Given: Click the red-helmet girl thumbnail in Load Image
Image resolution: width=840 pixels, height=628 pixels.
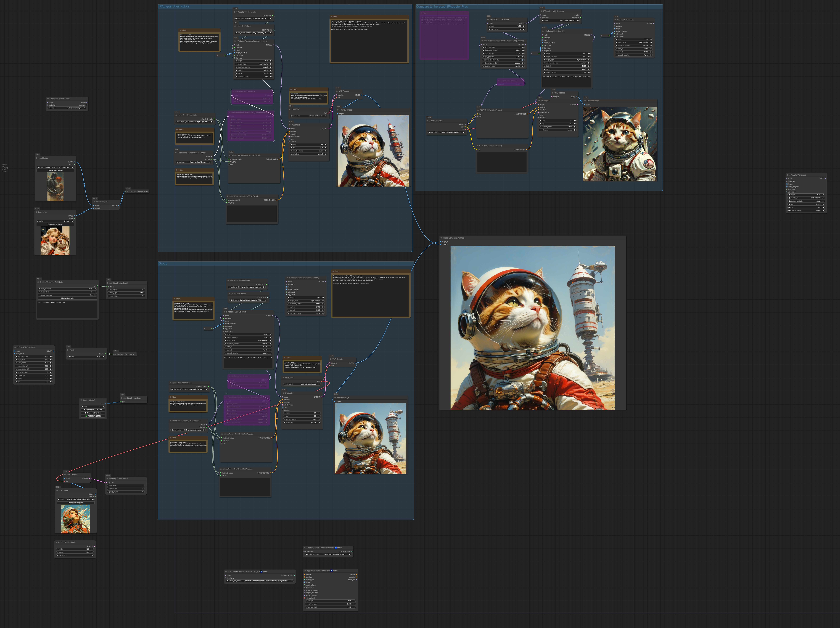Looking at the screenshot, I should (76, 519).
